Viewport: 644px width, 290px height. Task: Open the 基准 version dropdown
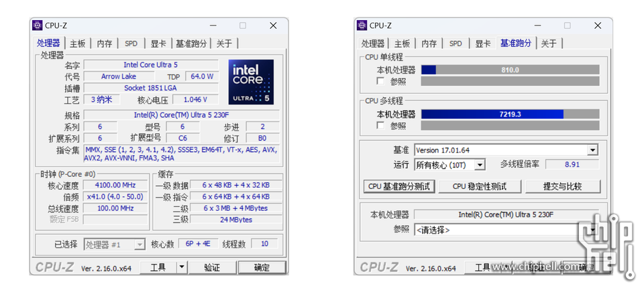tap(592, 150)
